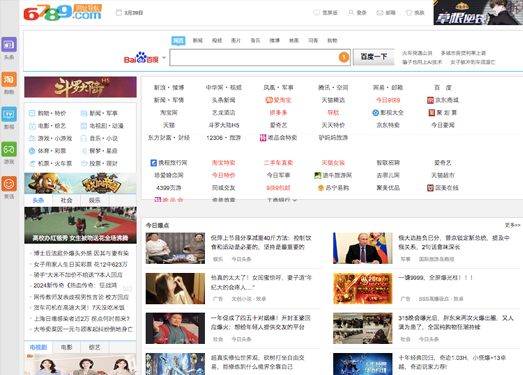Open the cartoon game banner above news tabs
The image size is (523, 375).
[80, 183]
